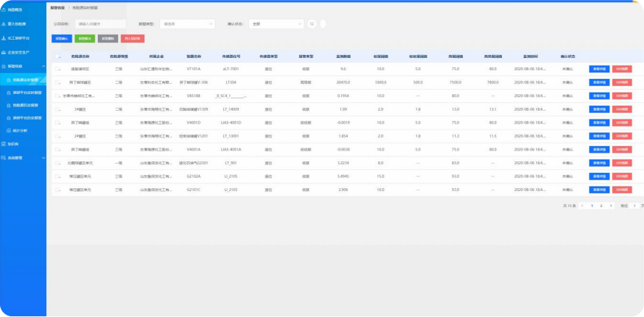Click the 化工装卸平台 sidebar icon

(x=4, y=38)
